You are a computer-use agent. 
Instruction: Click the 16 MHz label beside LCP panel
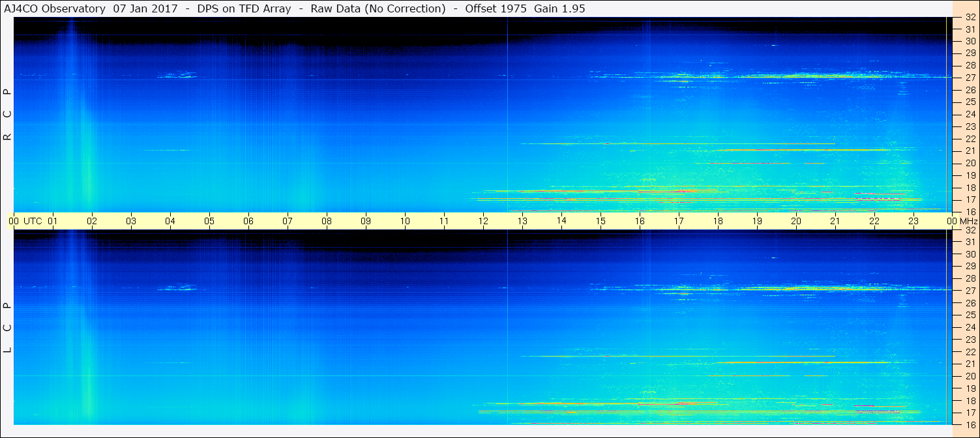pos(970,424)
